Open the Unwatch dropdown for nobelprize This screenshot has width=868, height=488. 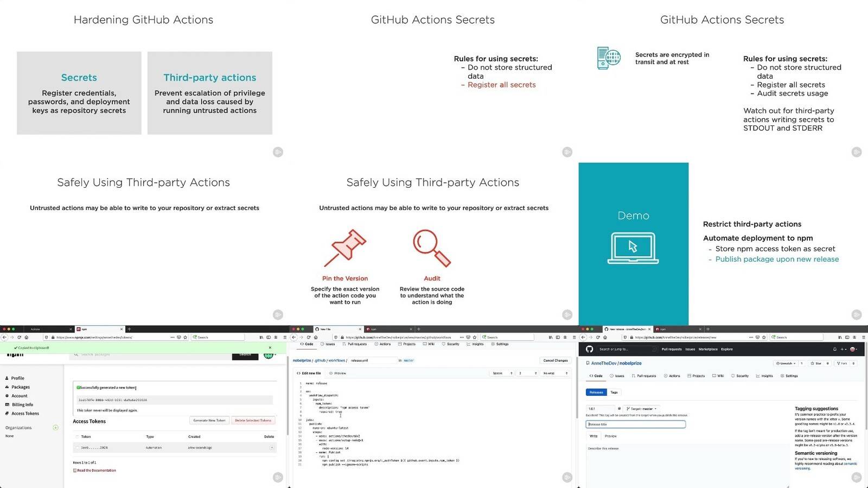[x=785, y=363]
